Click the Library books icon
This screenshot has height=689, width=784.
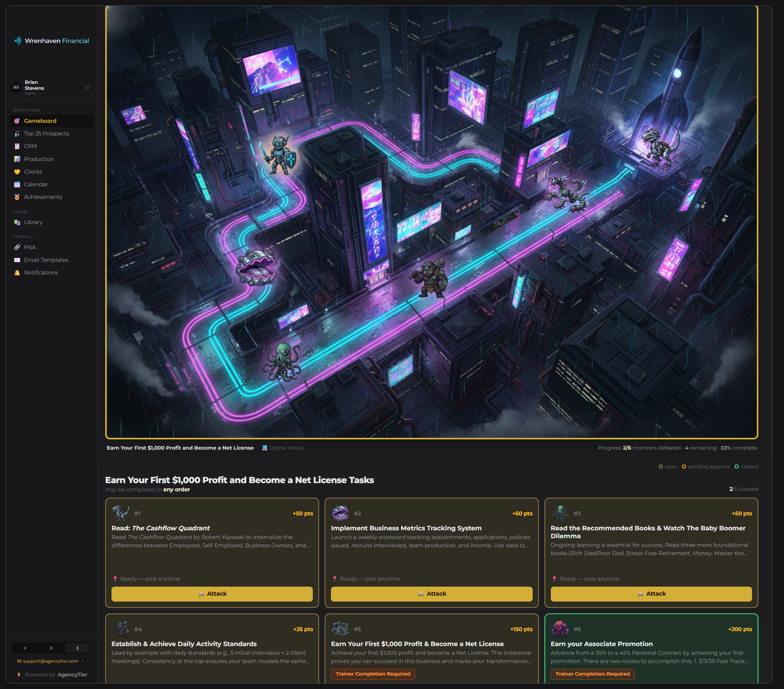point(17,222)
